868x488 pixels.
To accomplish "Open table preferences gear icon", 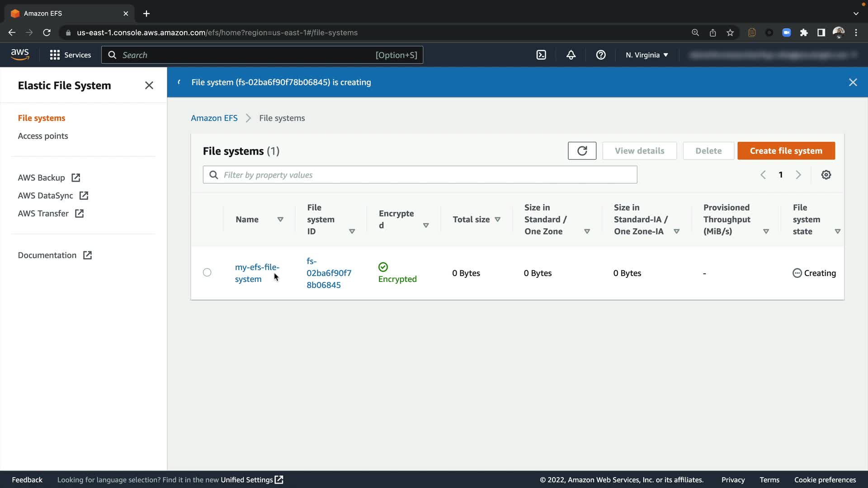I will (826, 175).
